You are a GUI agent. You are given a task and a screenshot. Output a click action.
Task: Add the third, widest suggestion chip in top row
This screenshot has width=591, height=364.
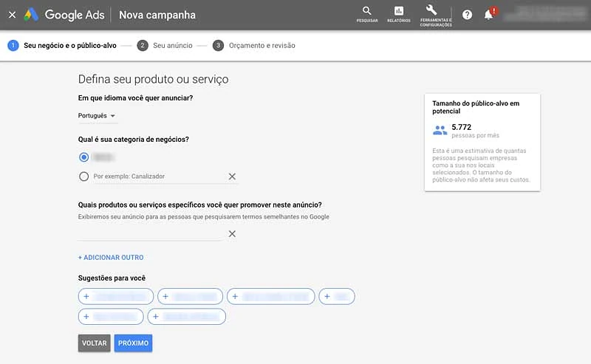click(270, 297)
